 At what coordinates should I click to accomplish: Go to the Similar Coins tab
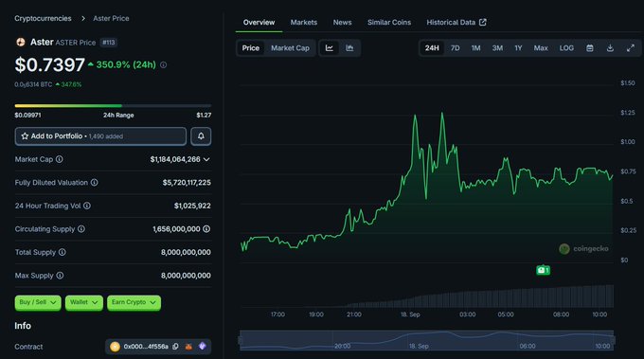(389, 22)
